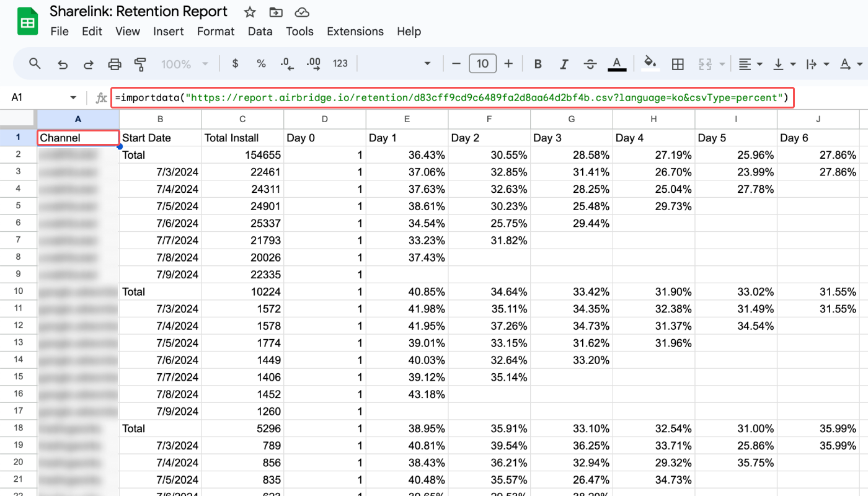Activate the paint format tool

click(x=141, y=63)
